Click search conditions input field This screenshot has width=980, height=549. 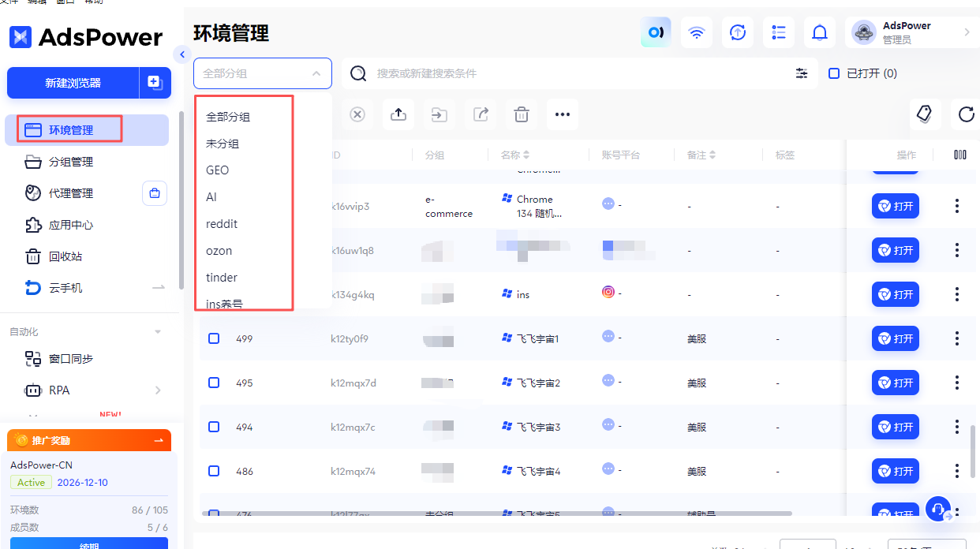click(x=580, y=73)
